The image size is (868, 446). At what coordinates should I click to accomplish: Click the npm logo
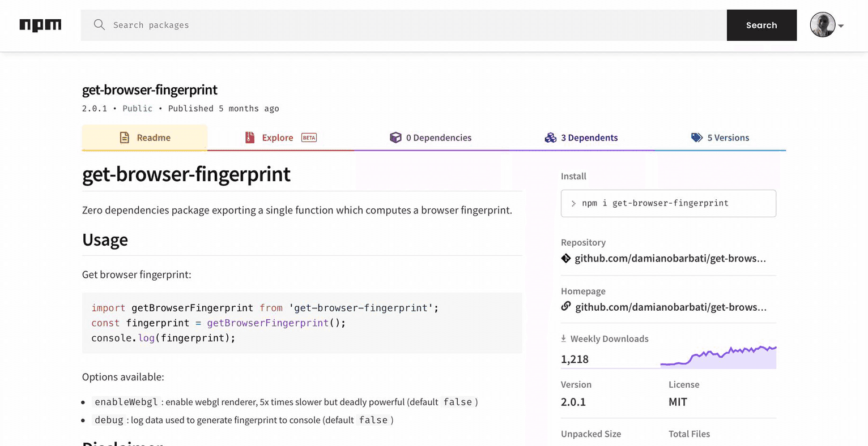pyautogui.click(x=40, y=25)
